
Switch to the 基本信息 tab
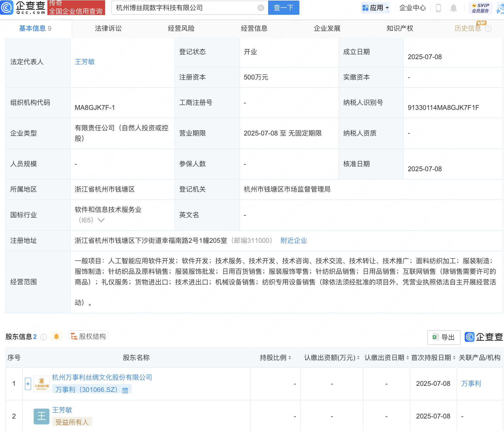point(35,28)
